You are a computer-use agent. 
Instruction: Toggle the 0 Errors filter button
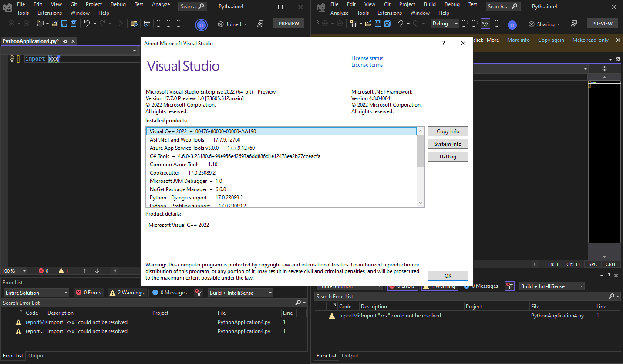[89, 292]
